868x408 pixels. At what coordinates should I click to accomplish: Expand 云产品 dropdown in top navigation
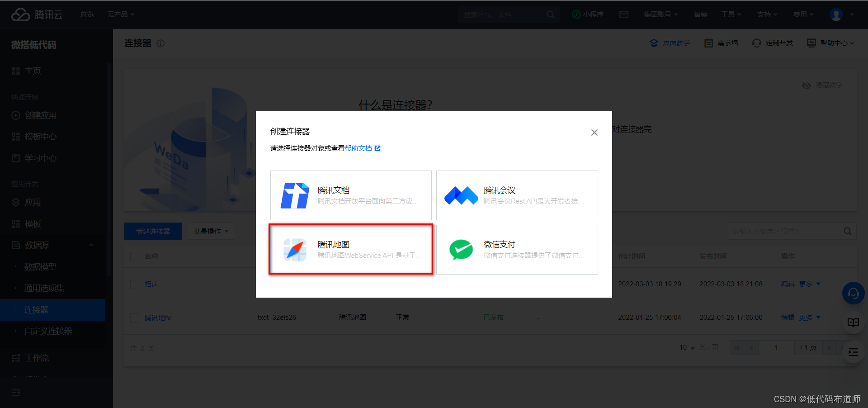click(121, 14)
